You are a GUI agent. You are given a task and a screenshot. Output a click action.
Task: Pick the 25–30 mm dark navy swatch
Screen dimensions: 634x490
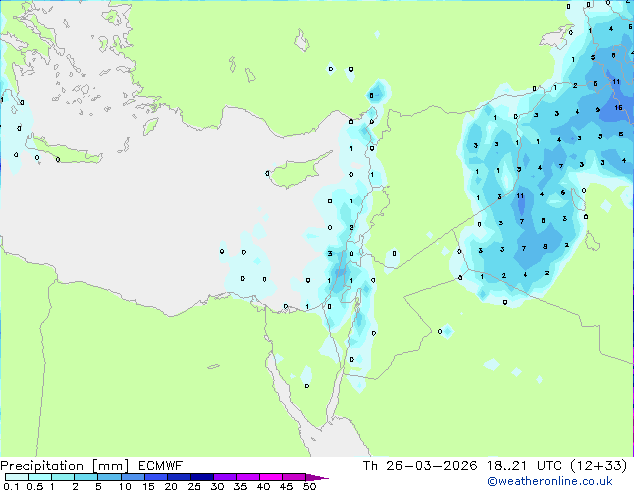click(201, 477)
